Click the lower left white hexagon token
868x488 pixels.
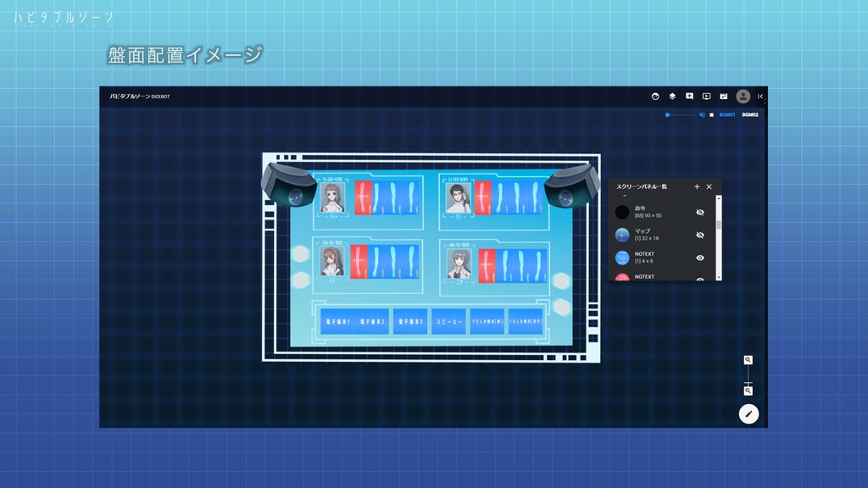coord(301,280)
